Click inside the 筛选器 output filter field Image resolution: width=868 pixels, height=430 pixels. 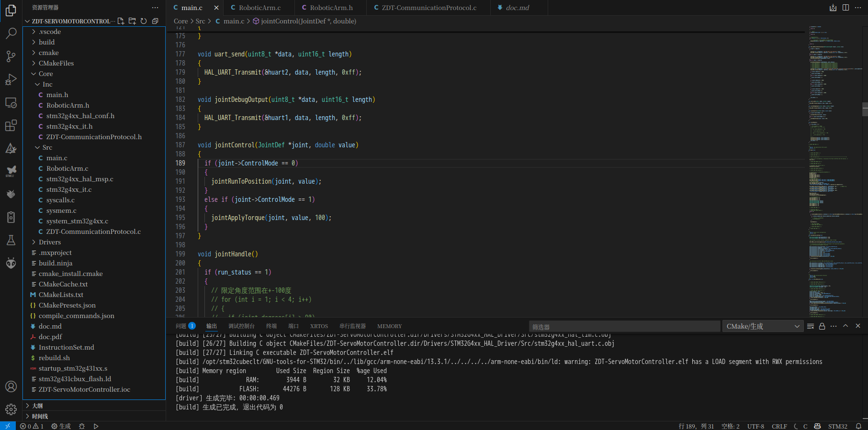(x=624, y=327)
